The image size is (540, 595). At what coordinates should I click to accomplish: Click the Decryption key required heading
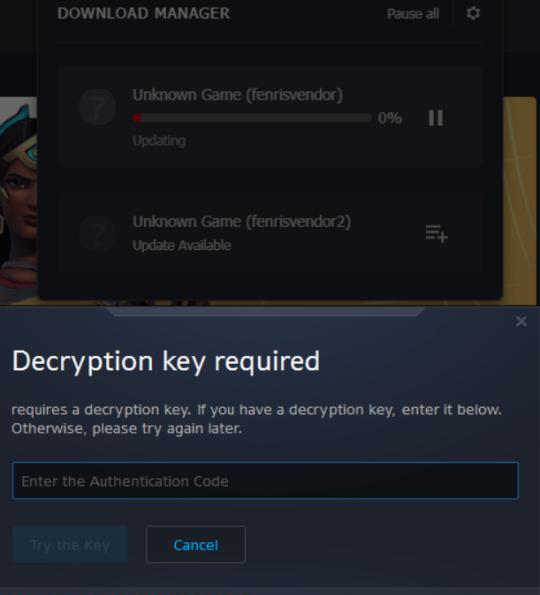tap(166, 361)
